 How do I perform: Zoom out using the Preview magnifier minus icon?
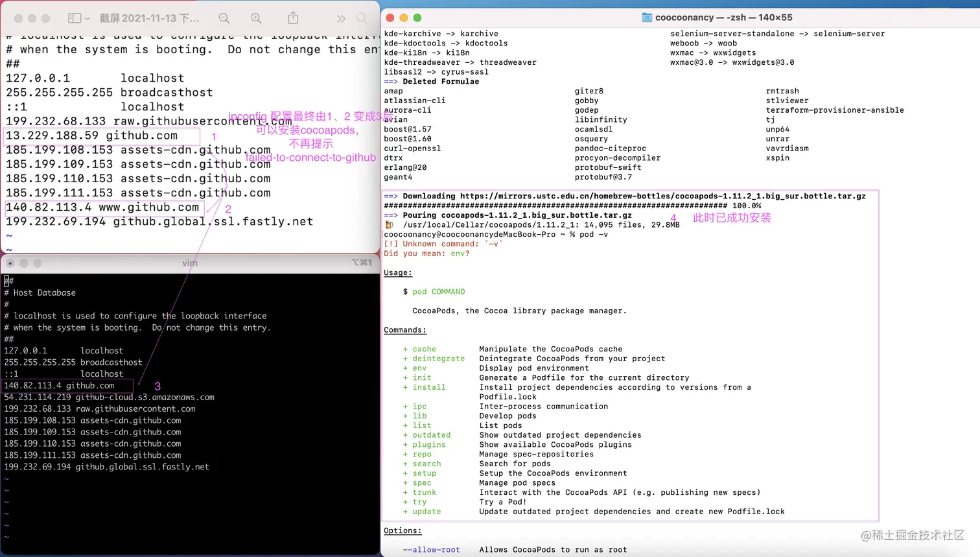pos(224,18)
